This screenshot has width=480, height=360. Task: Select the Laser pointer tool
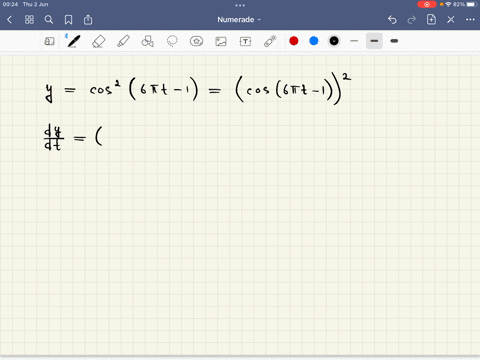[270, 41]
